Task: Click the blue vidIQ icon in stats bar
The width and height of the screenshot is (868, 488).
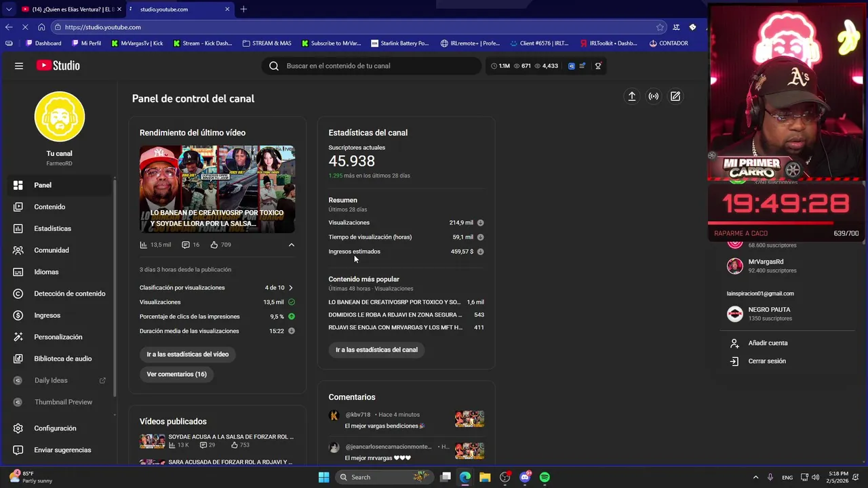Action: click(x=572, y=66)
